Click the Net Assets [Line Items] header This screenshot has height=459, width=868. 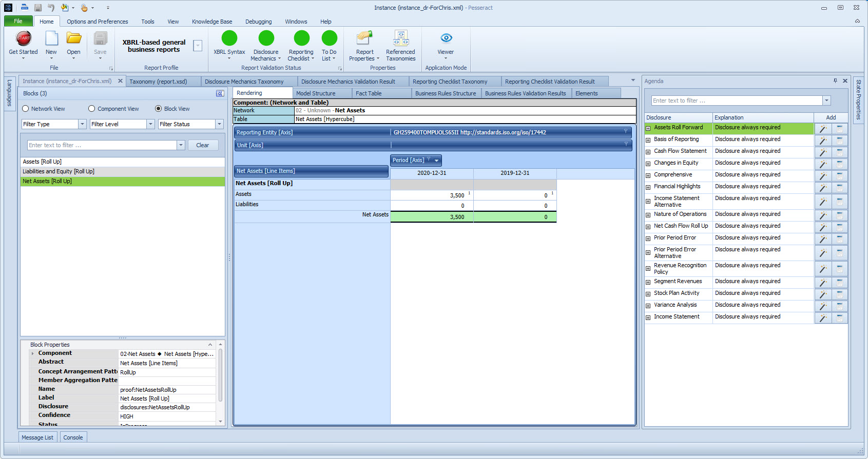(311, 171)
